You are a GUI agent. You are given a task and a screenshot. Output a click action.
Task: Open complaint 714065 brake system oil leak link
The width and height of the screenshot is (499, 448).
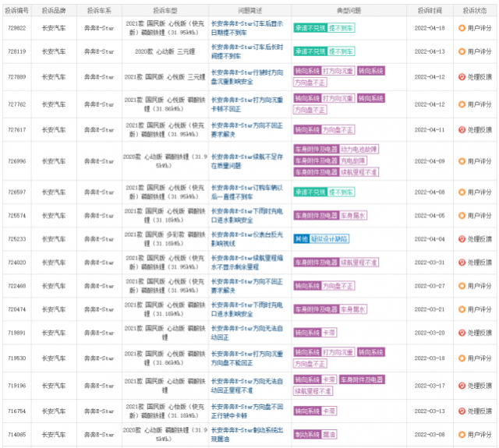[x=247, y=435]
